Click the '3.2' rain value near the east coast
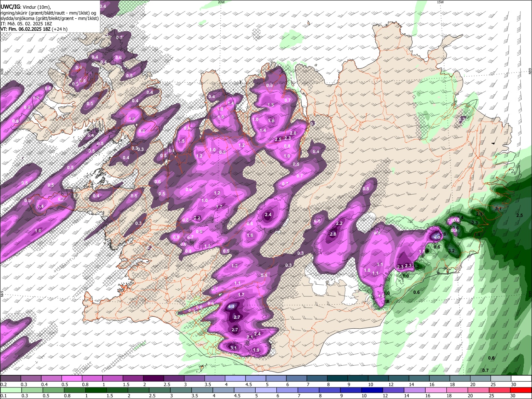The width and height of the screenshot is (532, 399). pyautogui.click(x=452, y=251)
